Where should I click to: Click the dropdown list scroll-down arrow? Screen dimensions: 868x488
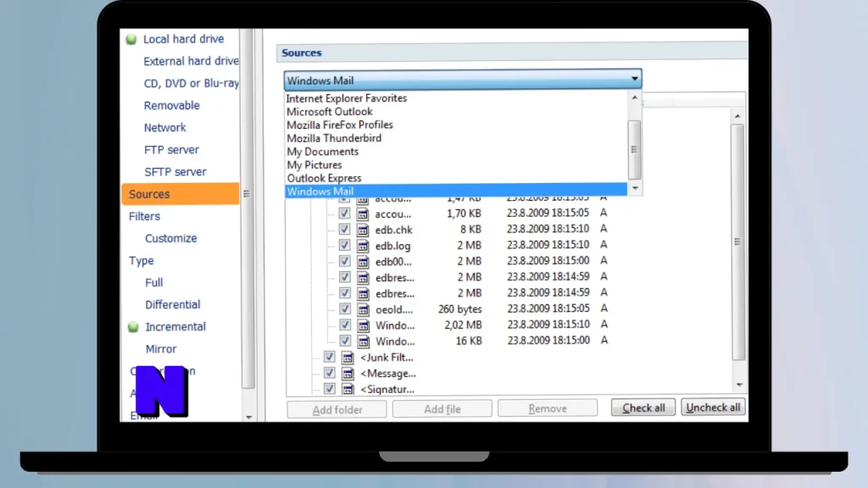tap(635, 189)
